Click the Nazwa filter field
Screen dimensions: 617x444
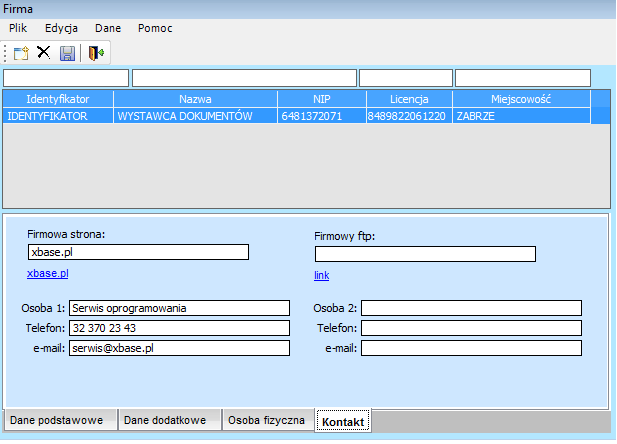tap(244, 78)
